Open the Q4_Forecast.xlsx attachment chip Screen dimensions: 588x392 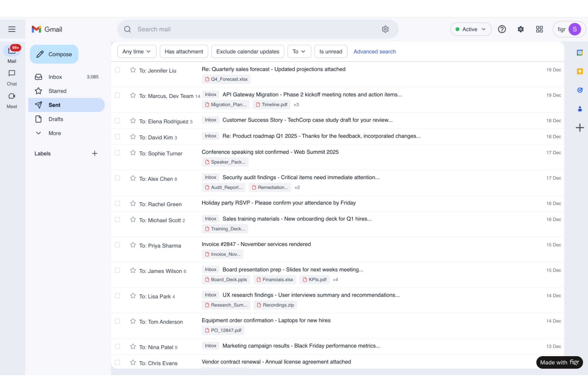226,79
